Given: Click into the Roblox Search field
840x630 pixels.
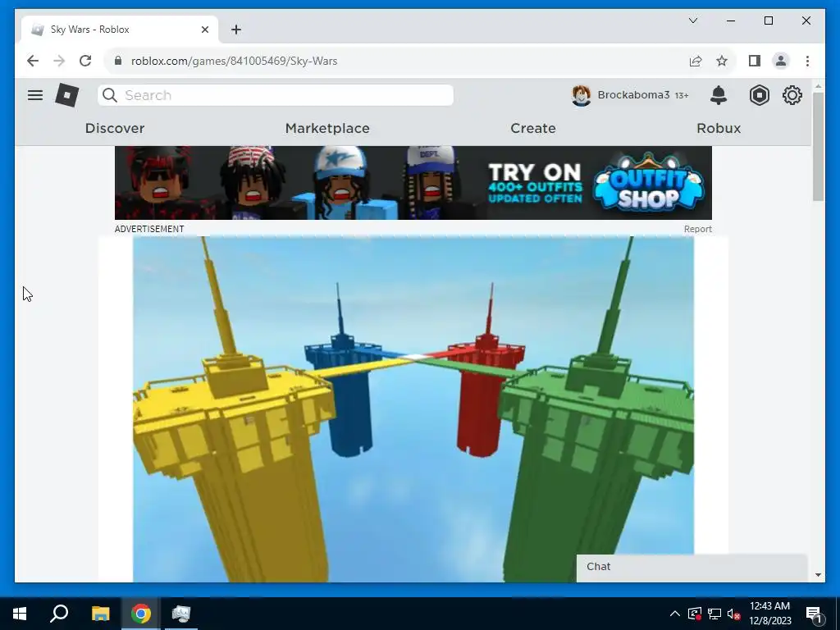Looking at the screenshot, I should pyautogui.click(x=276, y=95).
